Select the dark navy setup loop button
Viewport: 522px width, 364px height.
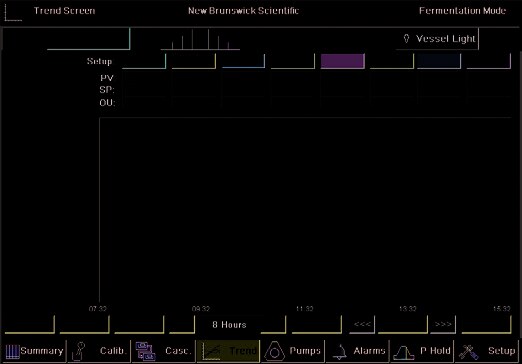pos(439,61)
